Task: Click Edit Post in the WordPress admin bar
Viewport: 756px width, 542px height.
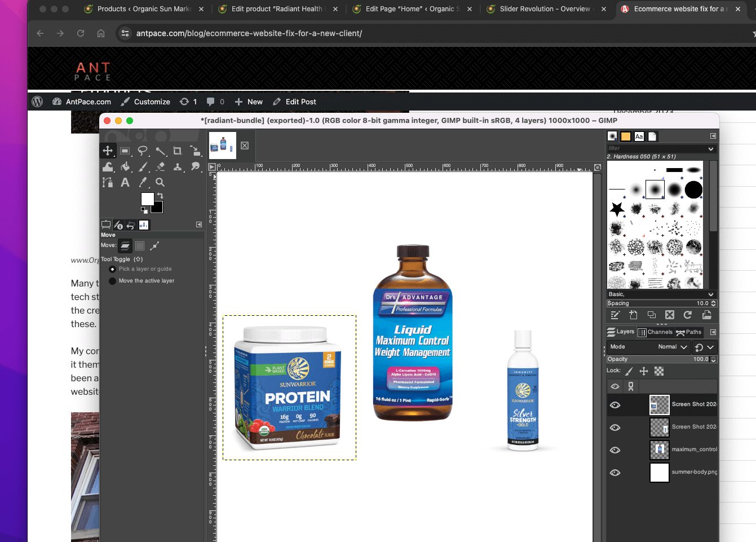Action: click(294, 102)
